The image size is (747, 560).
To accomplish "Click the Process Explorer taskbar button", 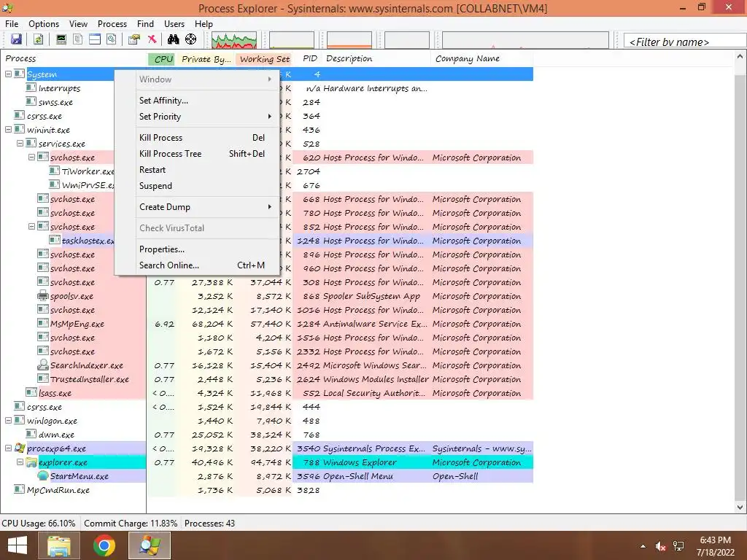I will 150,545.
